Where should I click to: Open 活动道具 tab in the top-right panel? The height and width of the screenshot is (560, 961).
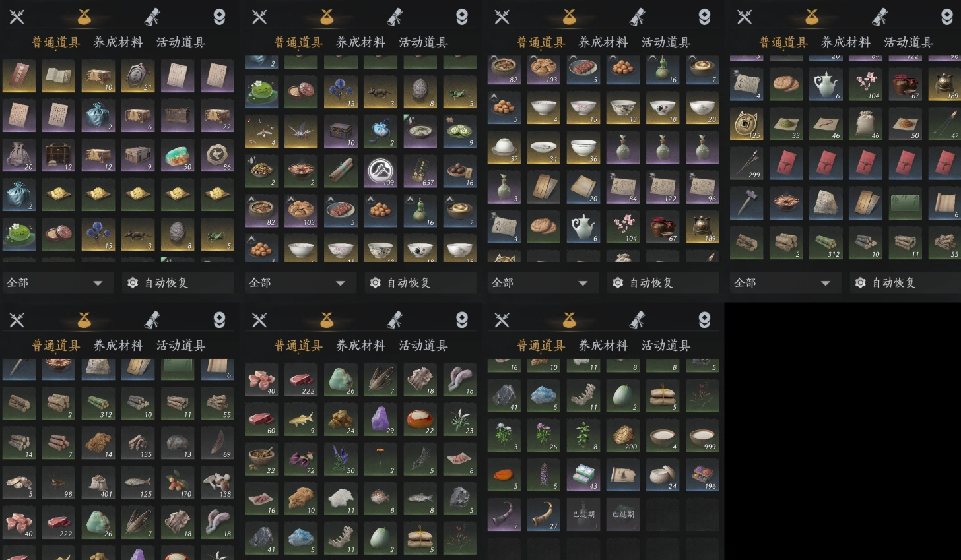[908, 42]
